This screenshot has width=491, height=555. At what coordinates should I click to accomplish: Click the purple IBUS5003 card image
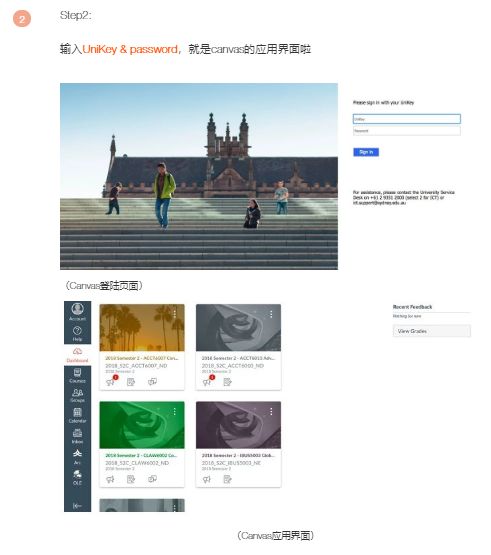(x=238, y=425)
